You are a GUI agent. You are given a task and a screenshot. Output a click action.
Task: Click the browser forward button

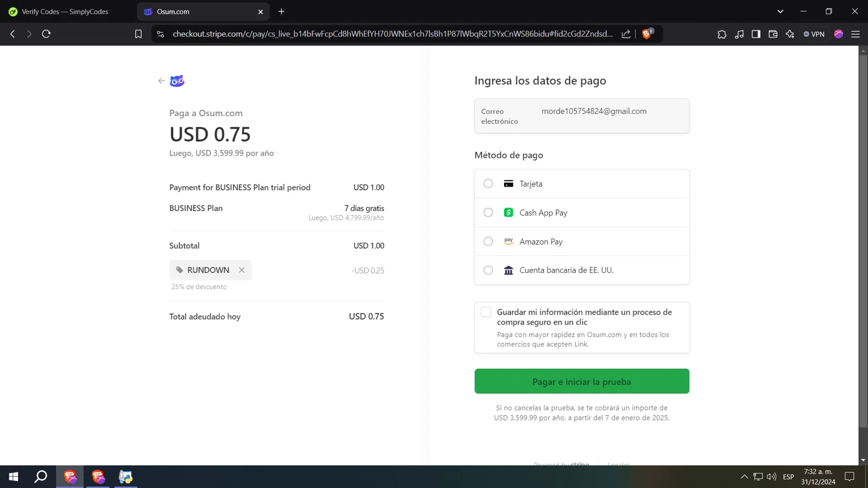coord(29,34)
